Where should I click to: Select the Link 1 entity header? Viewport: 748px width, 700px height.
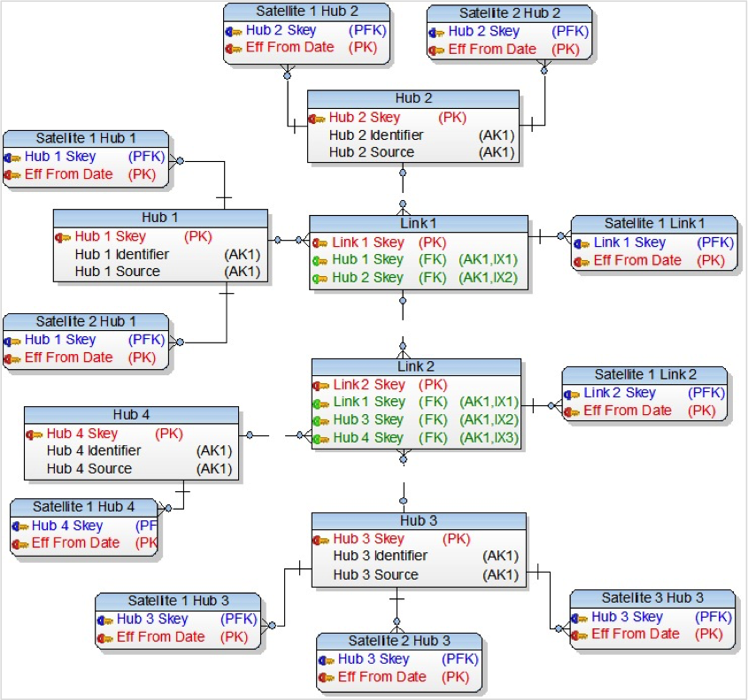tap(419, 224)
